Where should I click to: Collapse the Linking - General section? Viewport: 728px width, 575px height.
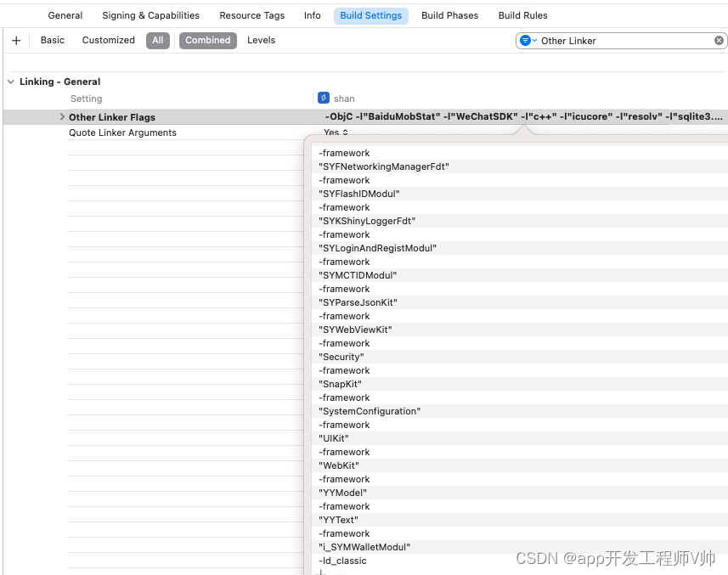click(11, 82)
